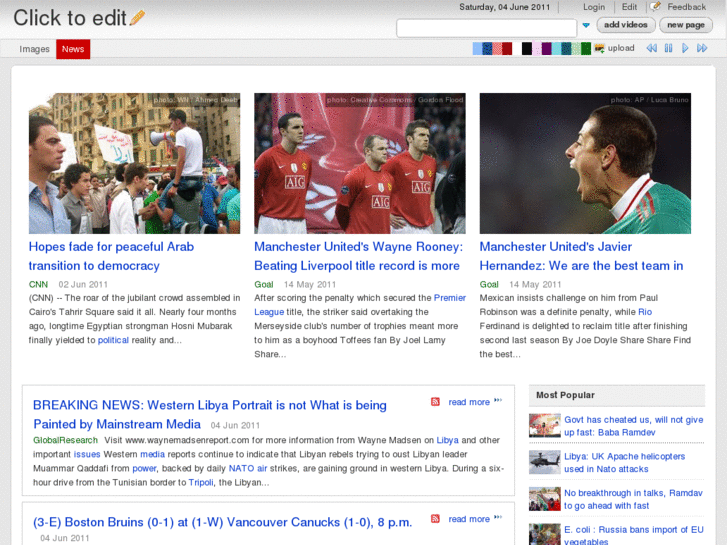Follow the 'NATO air' inline link
The height and width of the screenshot is (545, 727).
[x=248, y=468]
